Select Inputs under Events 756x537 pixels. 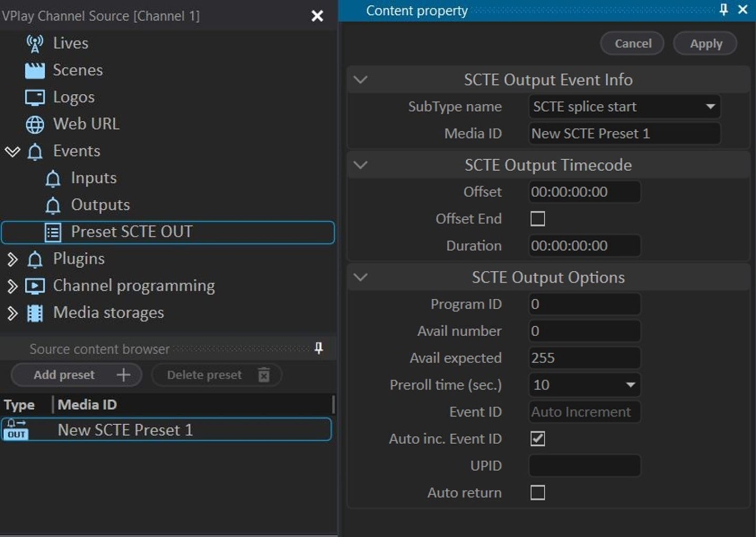(94, 178)
